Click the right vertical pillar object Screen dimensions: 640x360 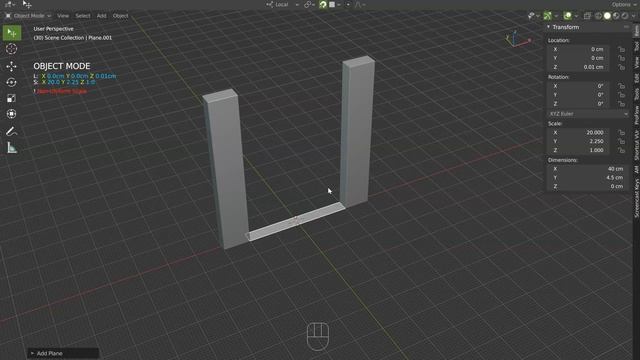pos(357,131)
